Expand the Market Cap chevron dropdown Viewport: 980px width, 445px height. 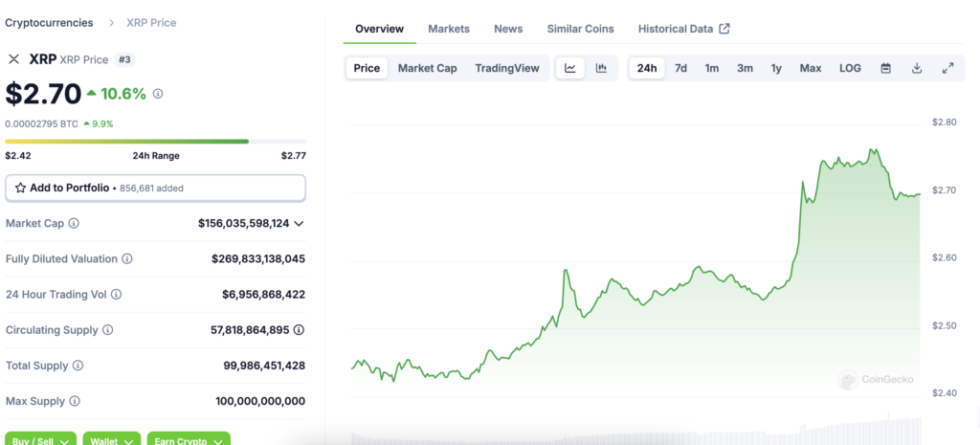coord(300,223)
